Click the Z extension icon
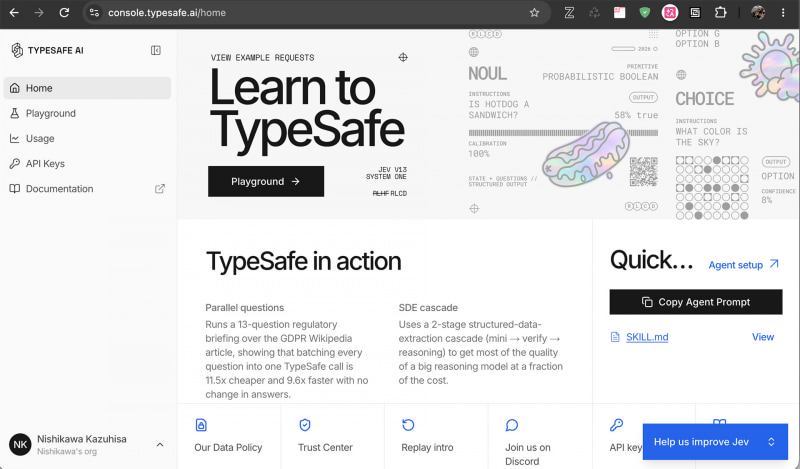The height and width of the screenshot is (469, 800). (x=569, y=13)
